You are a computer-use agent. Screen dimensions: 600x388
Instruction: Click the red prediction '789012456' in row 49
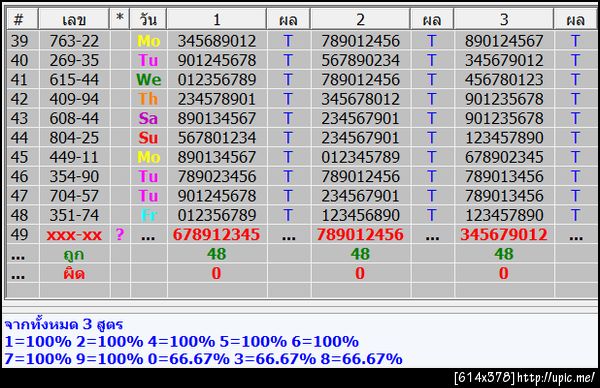click(x=360, y=234)
